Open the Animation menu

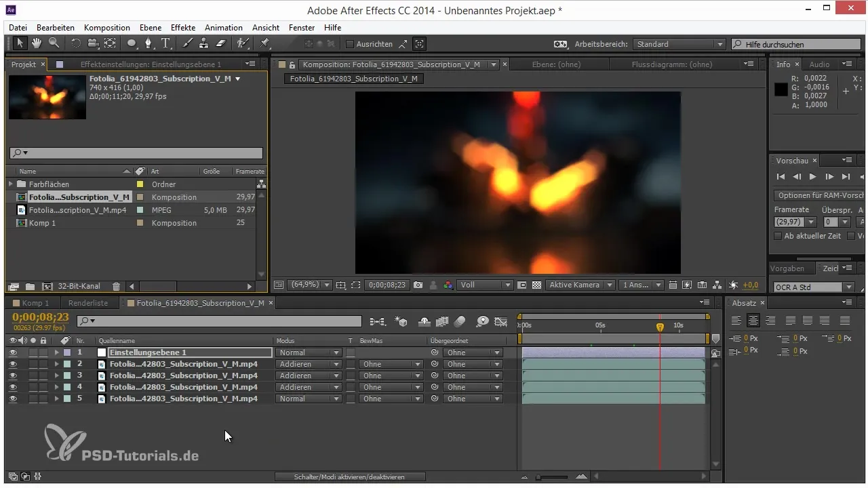click(x=224, y=28)
